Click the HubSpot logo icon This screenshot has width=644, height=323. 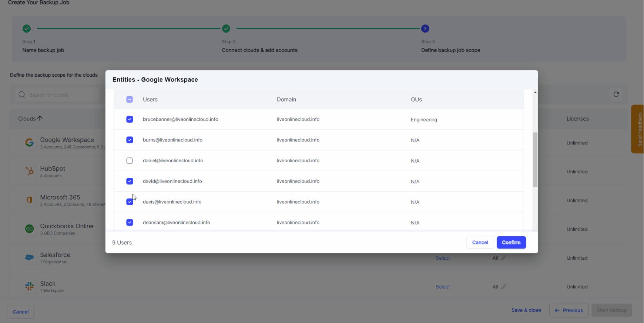[29, 171]
